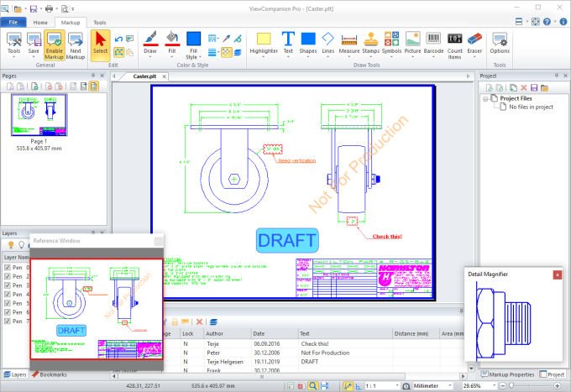The width and height of the screenshot is (571, 392).
Task: Go to Next Markup
Action: (76, 44)
